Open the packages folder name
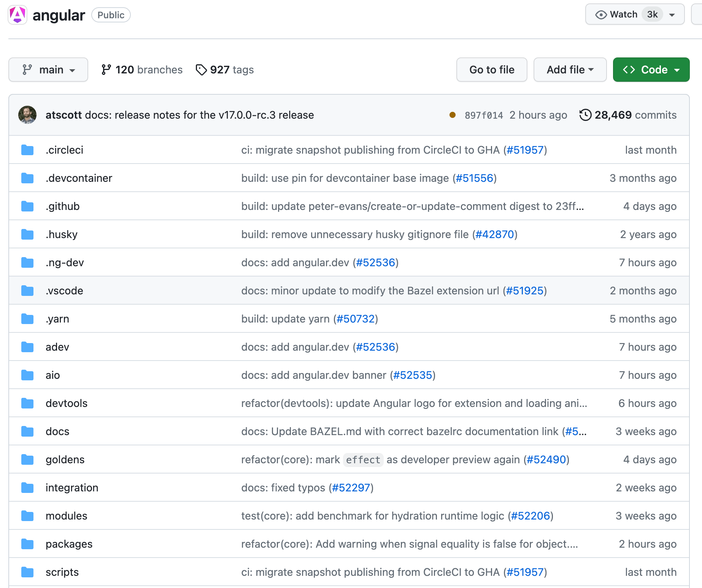This screenshot has width=702, height=588. [x=69, y=544]
